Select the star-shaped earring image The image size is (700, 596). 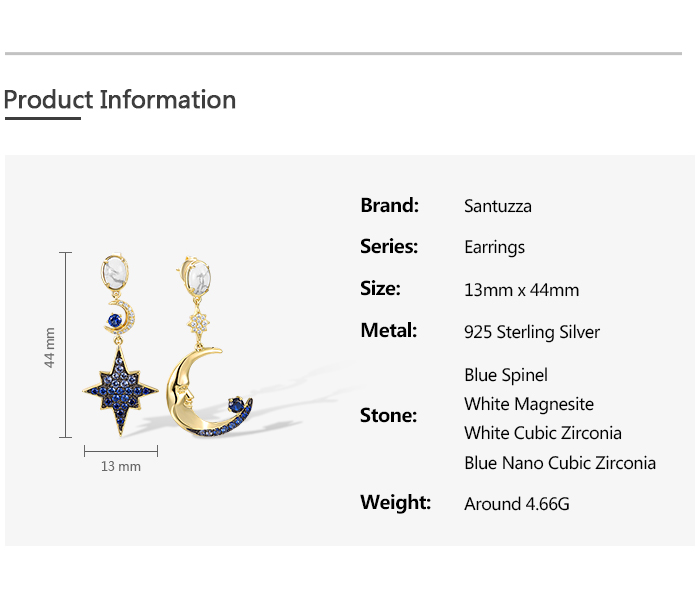tap(120, 345)
